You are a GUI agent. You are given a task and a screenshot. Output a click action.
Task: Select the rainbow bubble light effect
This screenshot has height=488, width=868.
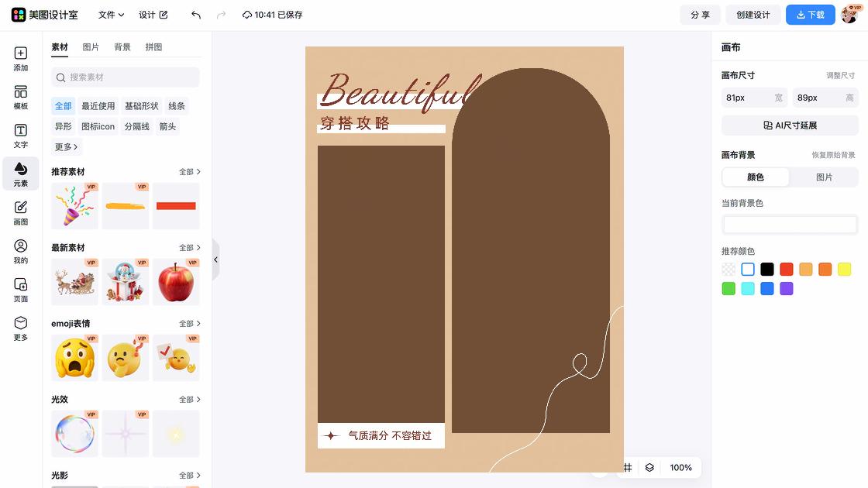(x=74, y=433)
